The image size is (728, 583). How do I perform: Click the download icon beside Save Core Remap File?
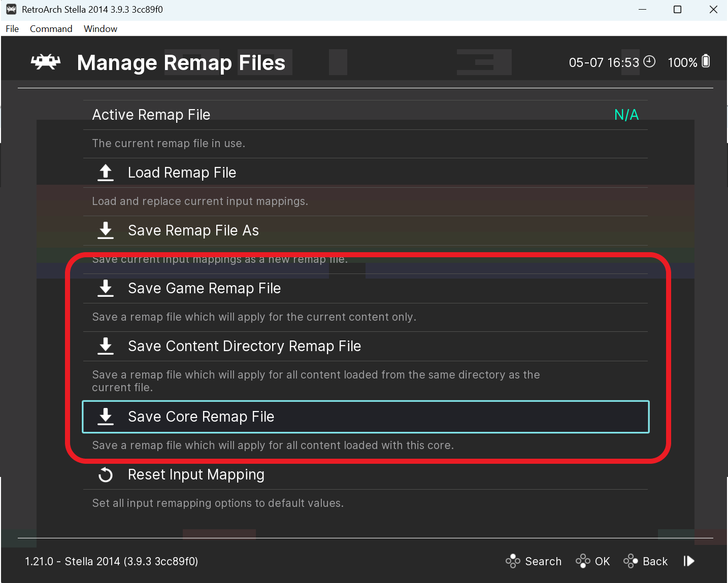106,417
